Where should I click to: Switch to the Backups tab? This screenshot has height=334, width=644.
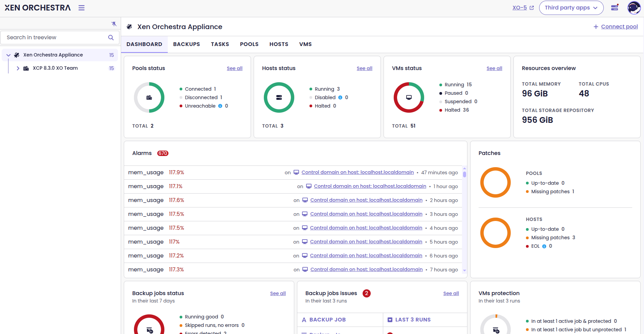point(186,44)
